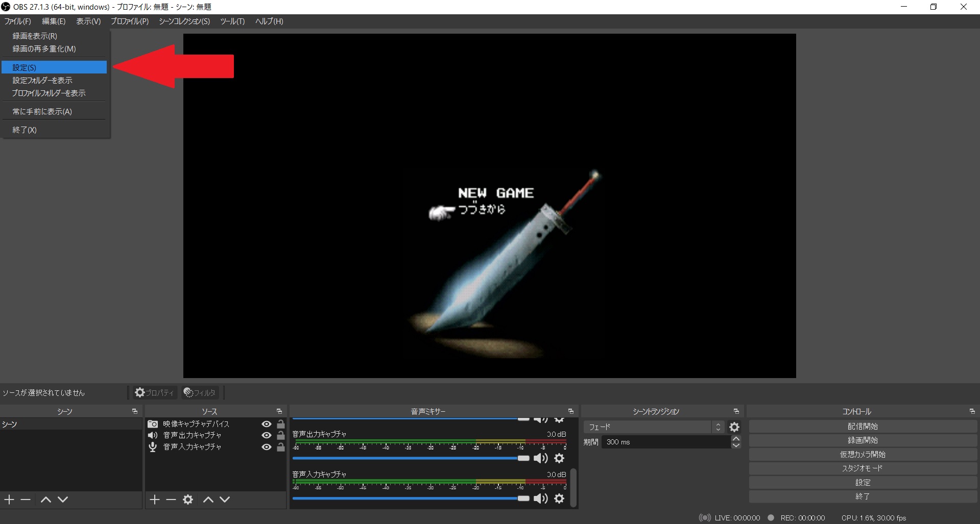Click the 配信開始 button

(x=863, y=427)
